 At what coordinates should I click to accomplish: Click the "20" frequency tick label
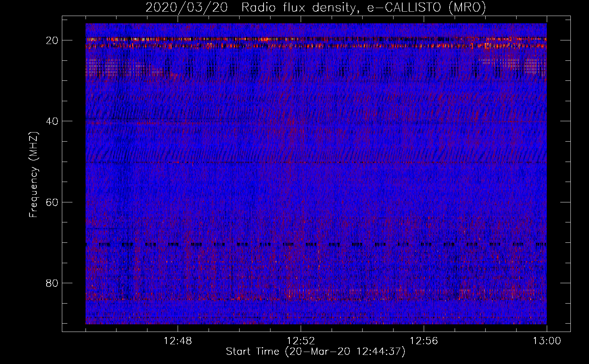coord(52,40)
